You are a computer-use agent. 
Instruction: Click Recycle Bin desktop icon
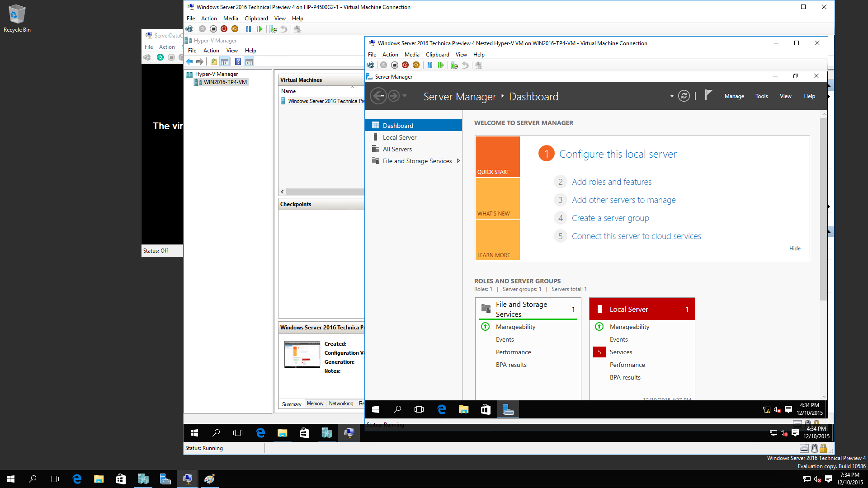point(17,19)
